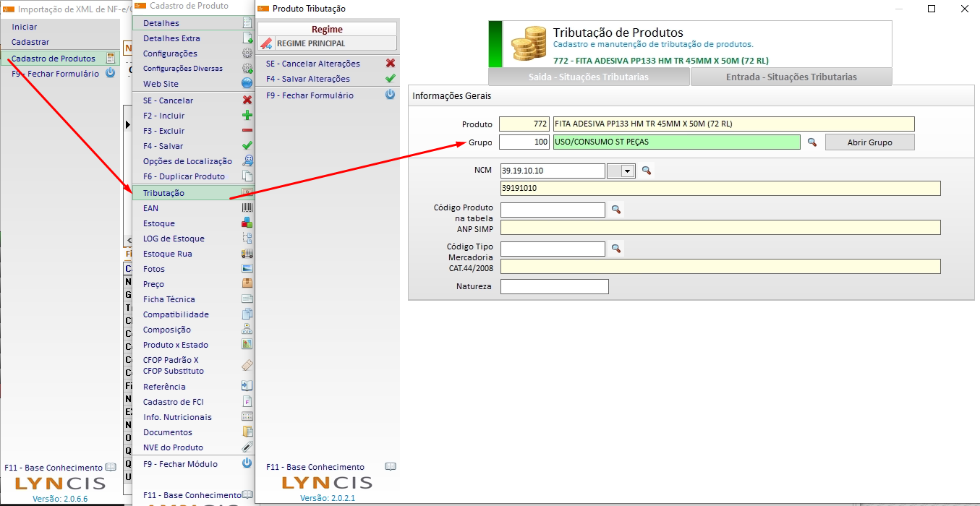Viewport: 980px width, 506px height.
Task: Switch to Entrada - Situações Tributarias tab
Action: tap(791, 77)
